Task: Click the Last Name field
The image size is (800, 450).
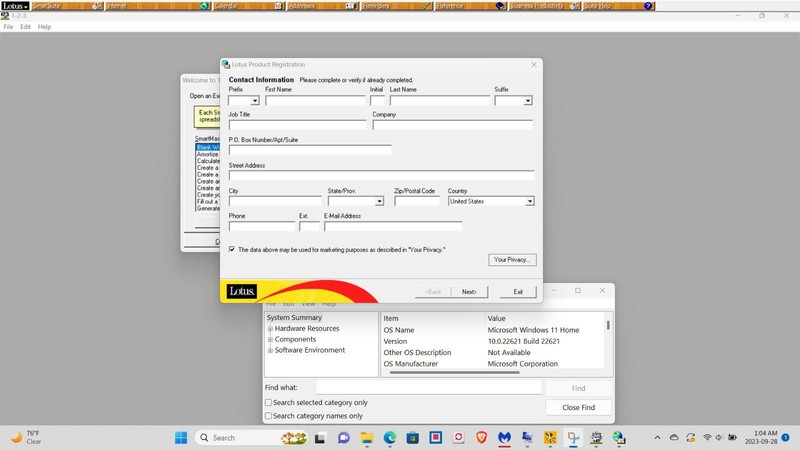Action: pyautogui.click(x=439, y=101)
